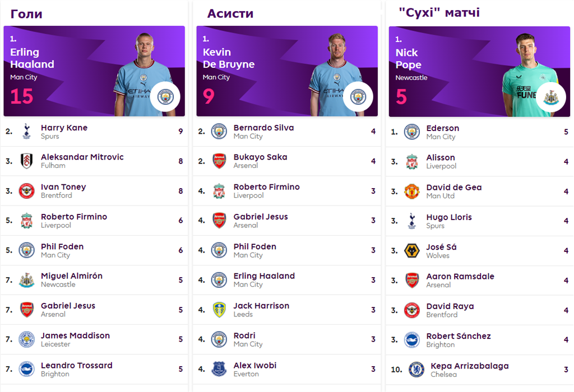Click the Fulham crest next to Aleksandar Mitrovic

click(x=27, y=161)
